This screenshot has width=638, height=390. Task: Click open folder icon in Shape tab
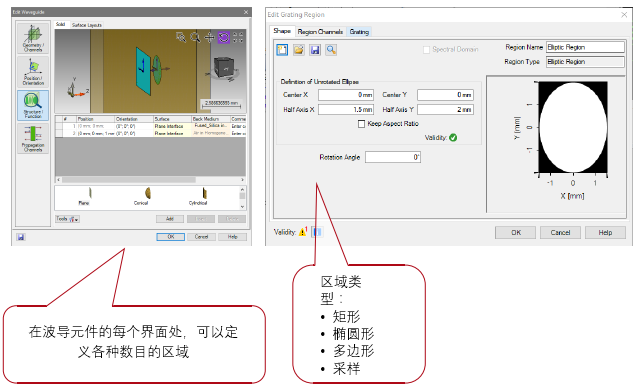[299, 50]
